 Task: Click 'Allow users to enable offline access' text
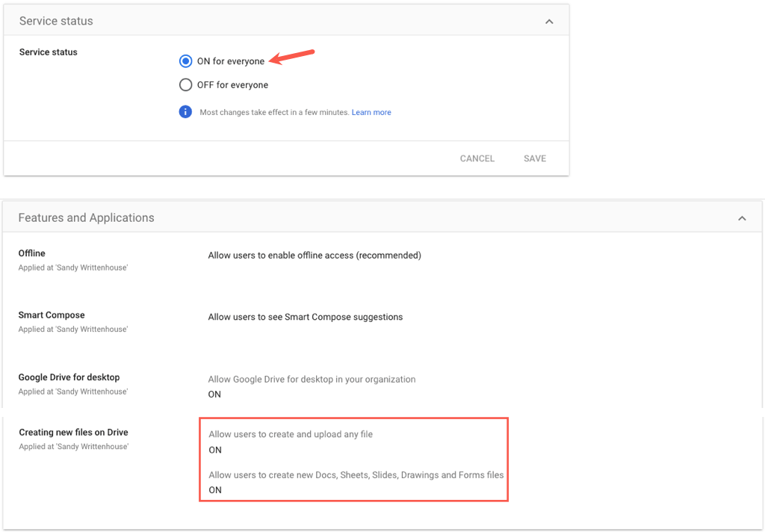click(315, 256)
